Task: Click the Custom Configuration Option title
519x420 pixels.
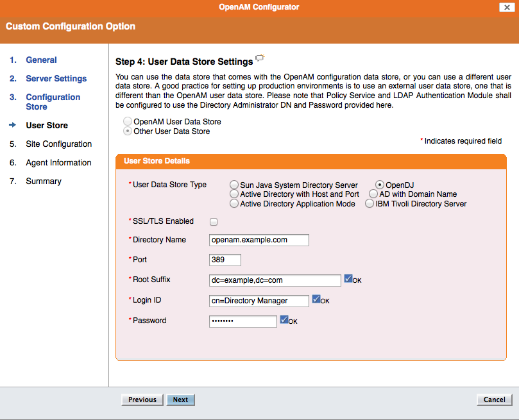Action: point(71,26)
